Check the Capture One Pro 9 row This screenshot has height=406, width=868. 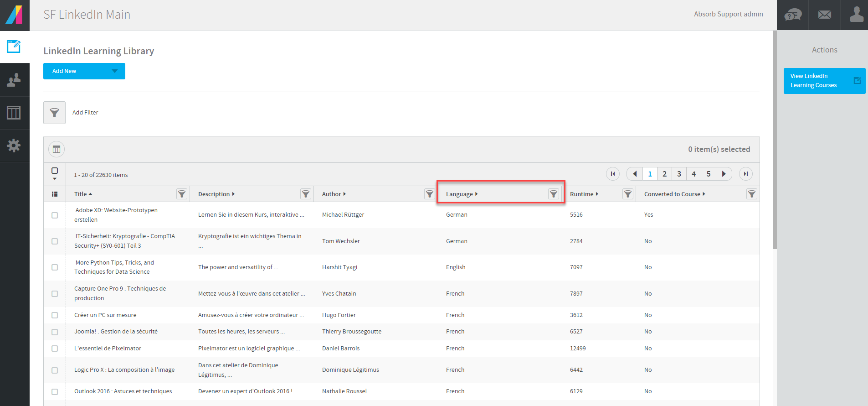[x=55, y=293]
